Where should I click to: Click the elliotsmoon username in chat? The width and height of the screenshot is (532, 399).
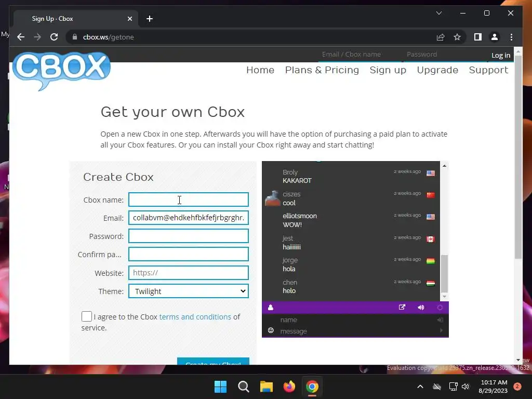point(300,216)
